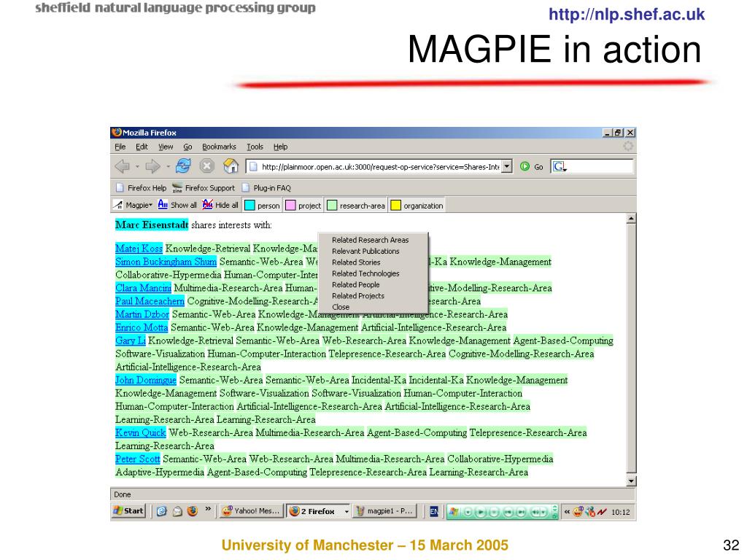Open the Tools menu
Viewport: 747px width, 560px height.
(x=255, y=147)
